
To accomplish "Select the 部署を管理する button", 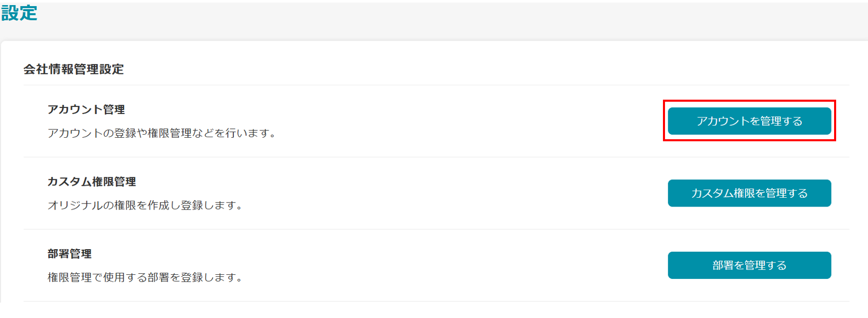I will [x=749, y=265].
